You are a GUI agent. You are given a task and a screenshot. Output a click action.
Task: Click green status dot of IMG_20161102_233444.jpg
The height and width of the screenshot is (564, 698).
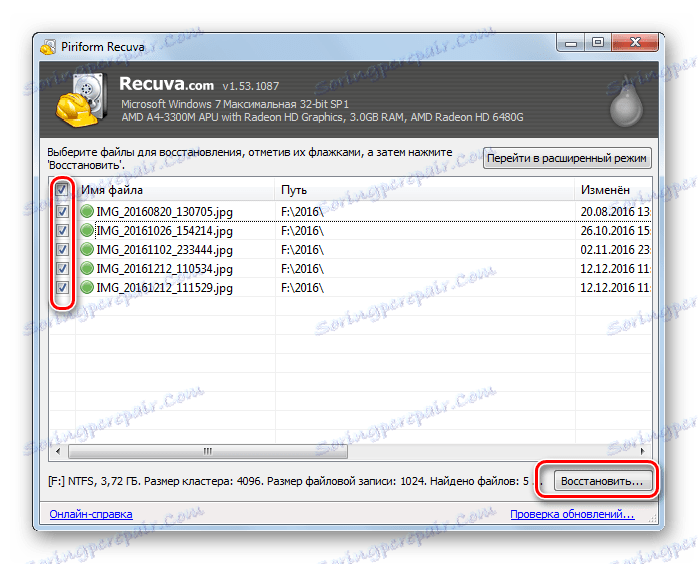click(87, 249)
